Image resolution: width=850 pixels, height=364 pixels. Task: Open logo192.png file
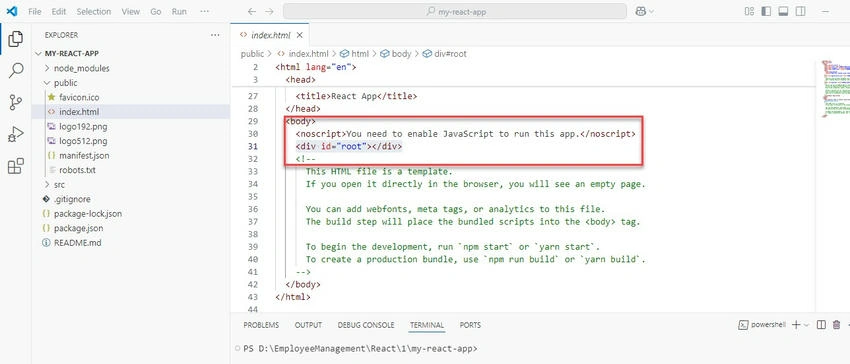(83, 126)
